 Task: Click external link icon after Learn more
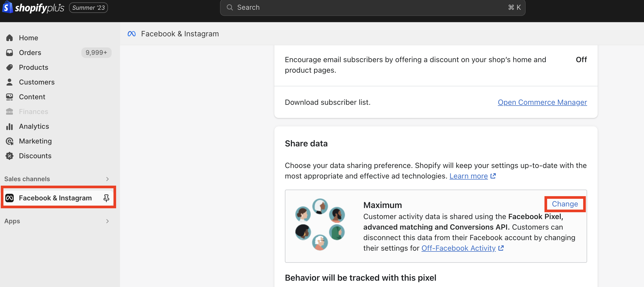pyautogui.click(x=493, y=176)
